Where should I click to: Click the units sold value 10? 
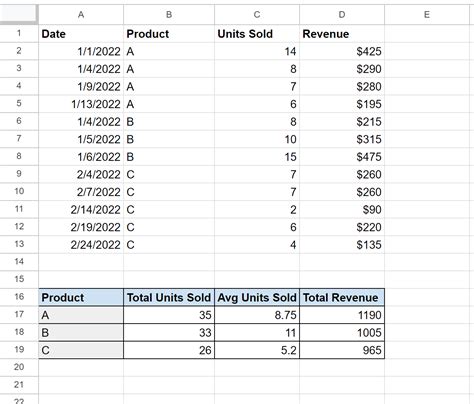pos(257,139)
